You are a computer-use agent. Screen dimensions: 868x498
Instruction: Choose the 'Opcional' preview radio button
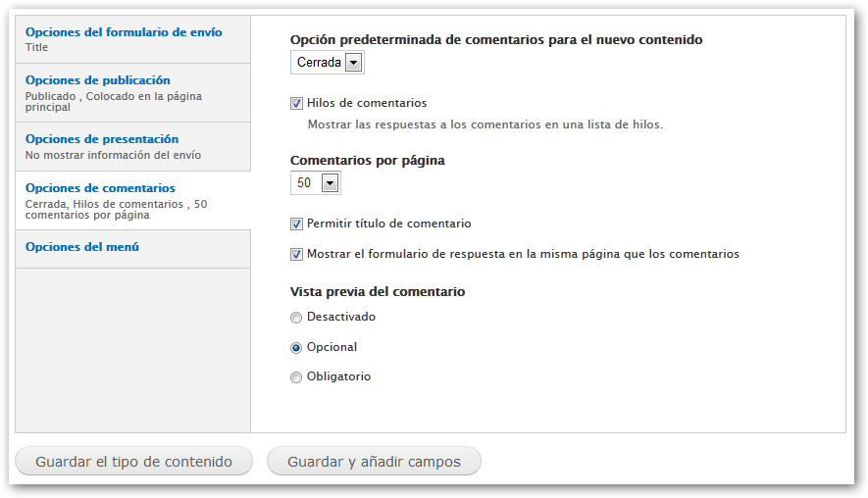(296, 347)
